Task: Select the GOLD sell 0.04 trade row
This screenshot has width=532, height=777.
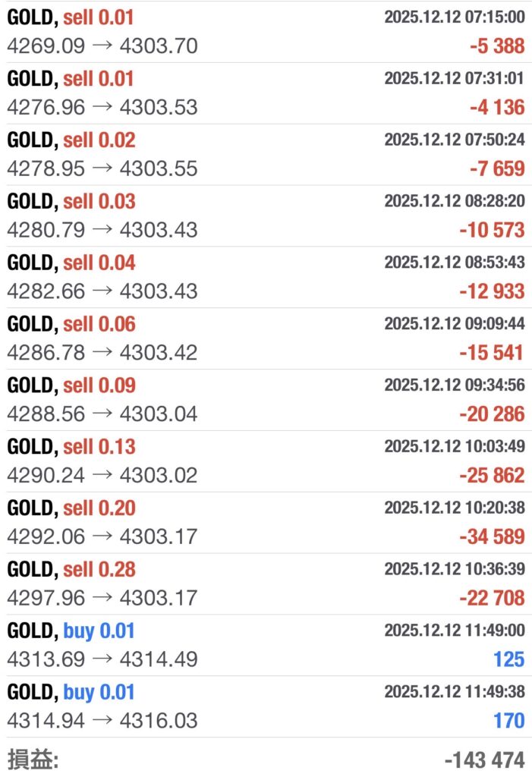Action: click(x=266, y=277)
